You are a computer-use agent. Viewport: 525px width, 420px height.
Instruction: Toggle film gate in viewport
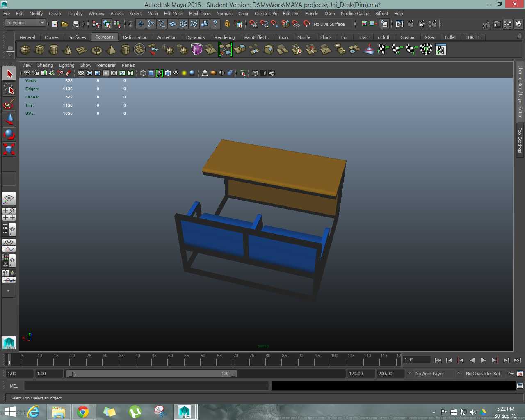click(x=89, y=73)
